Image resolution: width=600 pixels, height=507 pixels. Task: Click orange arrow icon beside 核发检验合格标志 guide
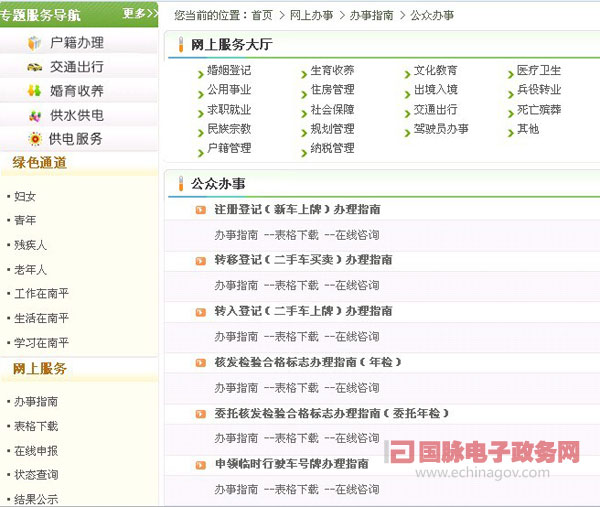[201, 362]
